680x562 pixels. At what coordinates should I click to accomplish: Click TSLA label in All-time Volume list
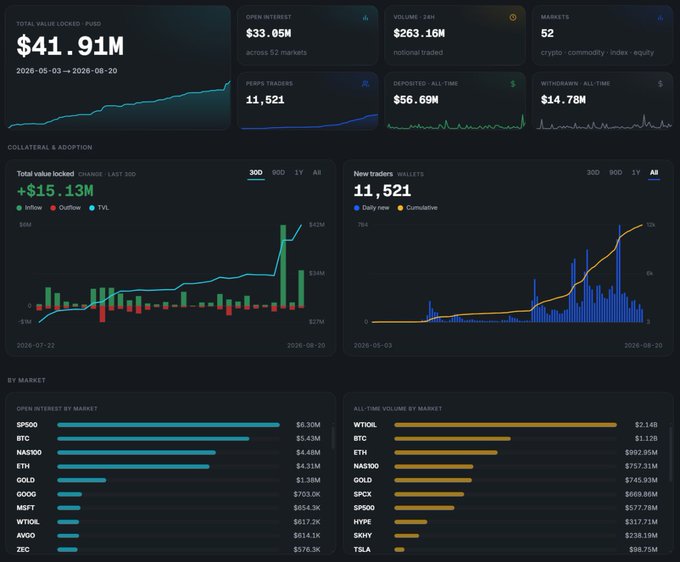click(x=362, y=549)
